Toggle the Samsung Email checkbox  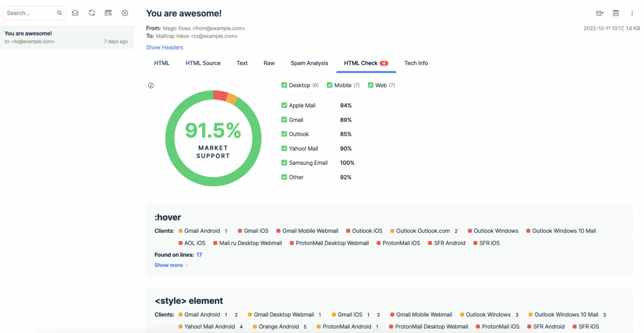(284, 162)
